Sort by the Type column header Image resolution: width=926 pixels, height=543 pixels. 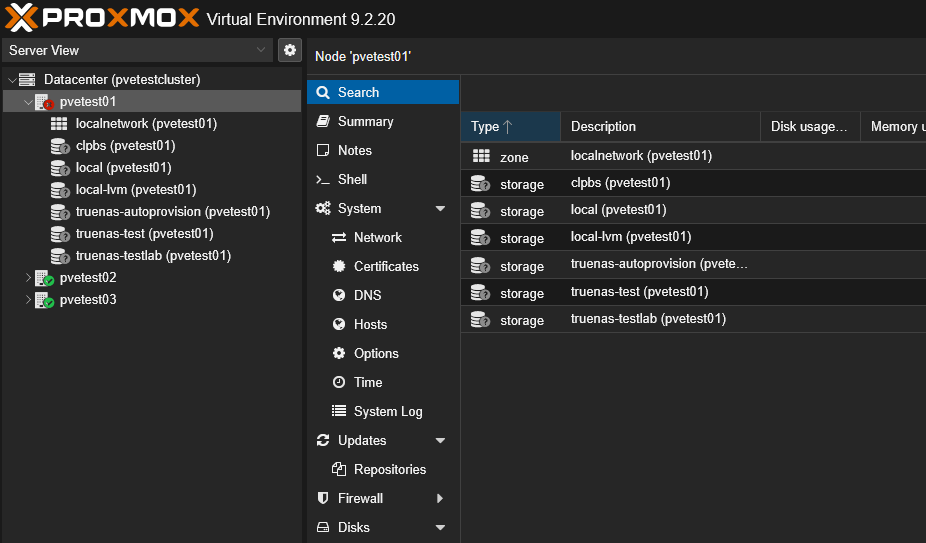(x=510, y=126)
